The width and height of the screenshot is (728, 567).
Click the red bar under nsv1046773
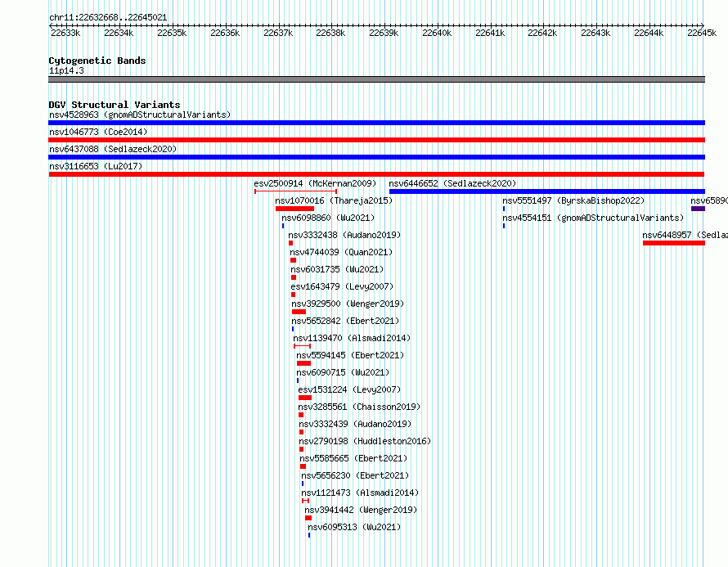click(x=376, y=140)
